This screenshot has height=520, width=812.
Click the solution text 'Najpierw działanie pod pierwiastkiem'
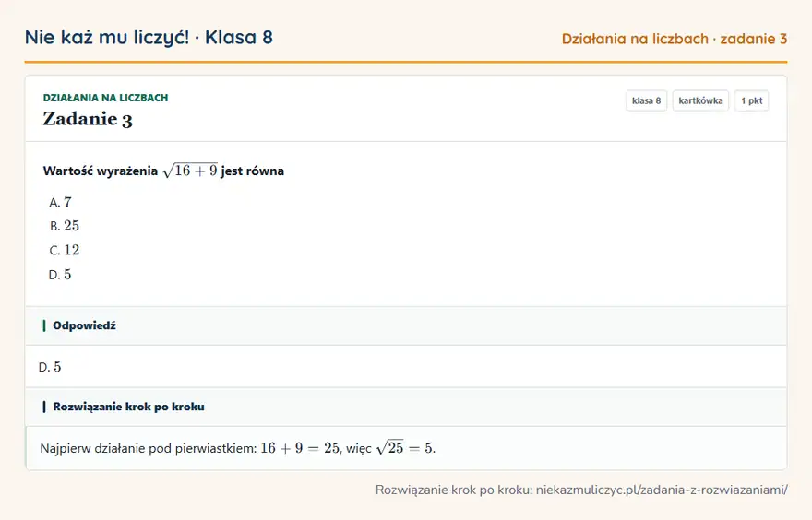click(149, 448)
